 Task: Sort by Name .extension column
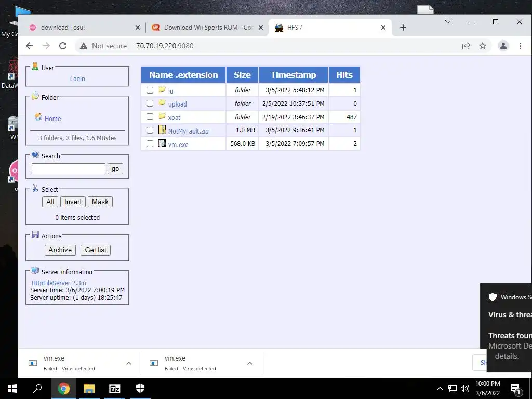183,75
